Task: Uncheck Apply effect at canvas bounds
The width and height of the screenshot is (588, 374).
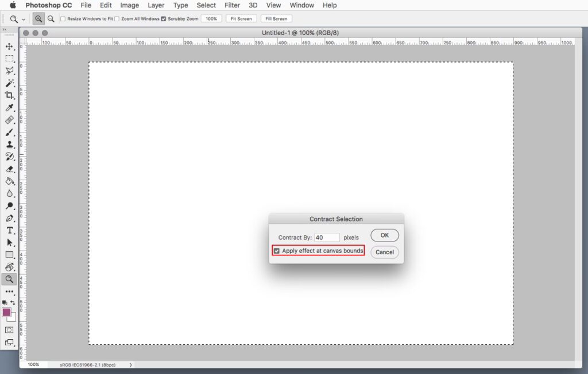Action: tap(277, 251)
